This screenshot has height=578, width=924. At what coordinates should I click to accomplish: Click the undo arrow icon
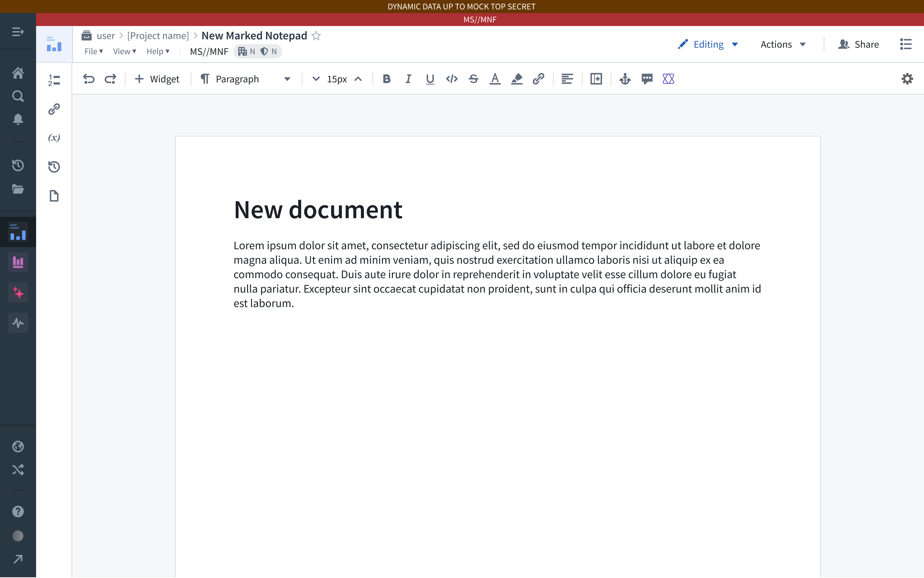click(89, 79)
